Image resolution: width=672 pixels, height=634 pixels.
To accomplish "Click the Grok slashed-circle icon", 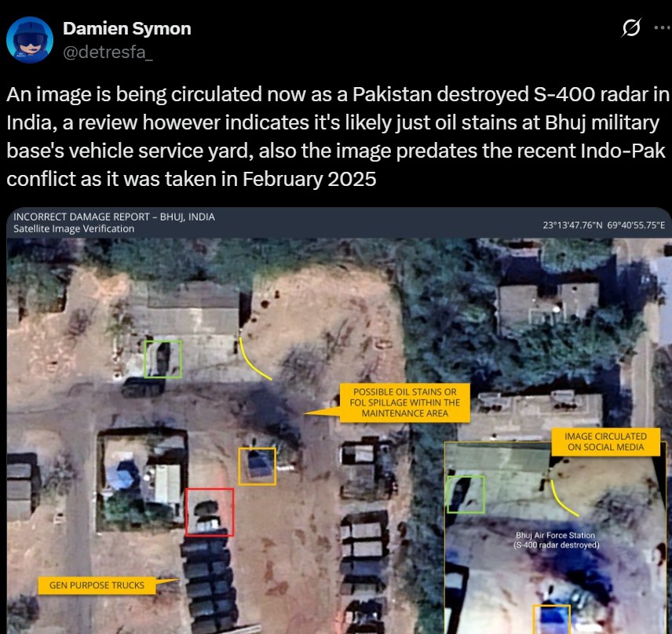I will (630, 29).
